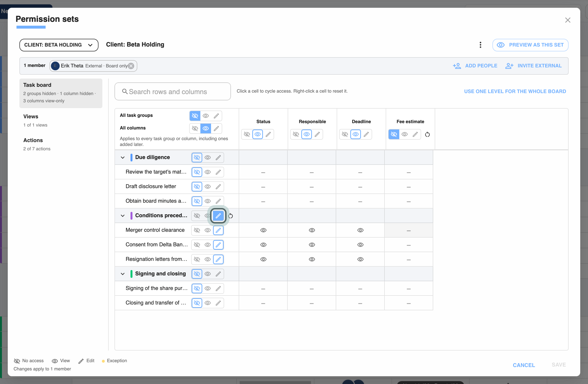Screen dimensions: 588x384
Task: Set Obtain board minutes row to edit
Action: point(218,201)
